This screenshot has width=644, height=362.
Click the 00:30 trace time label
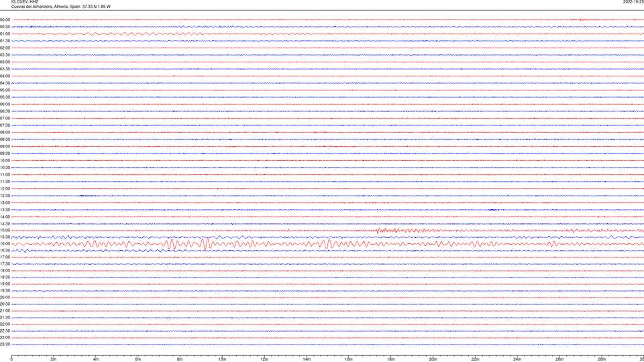coord(5,27)
